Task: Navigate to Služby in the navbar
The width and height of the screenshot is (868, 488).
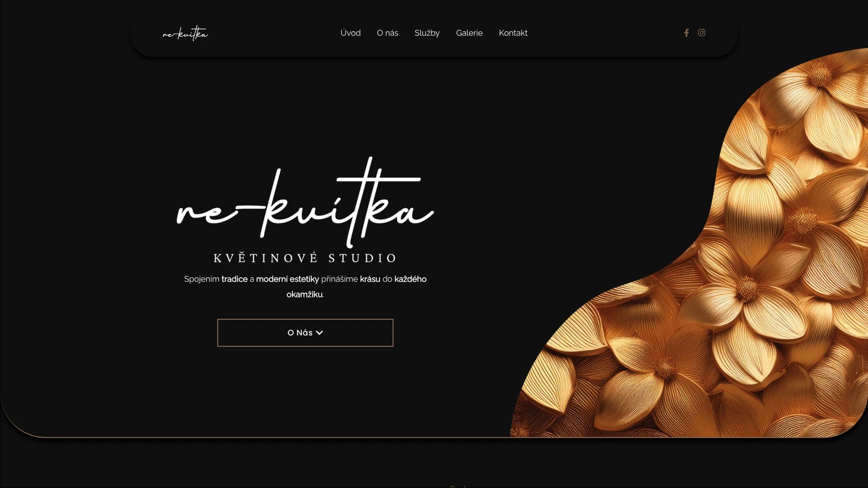Action: [x=427, y=33]
